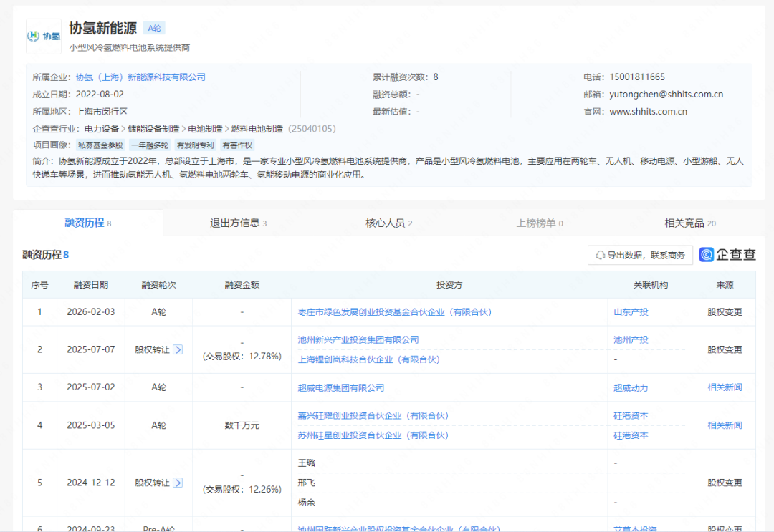Open the 核心人员 tab
Screen dimensions: 774x532
click(x=385, y=223)
